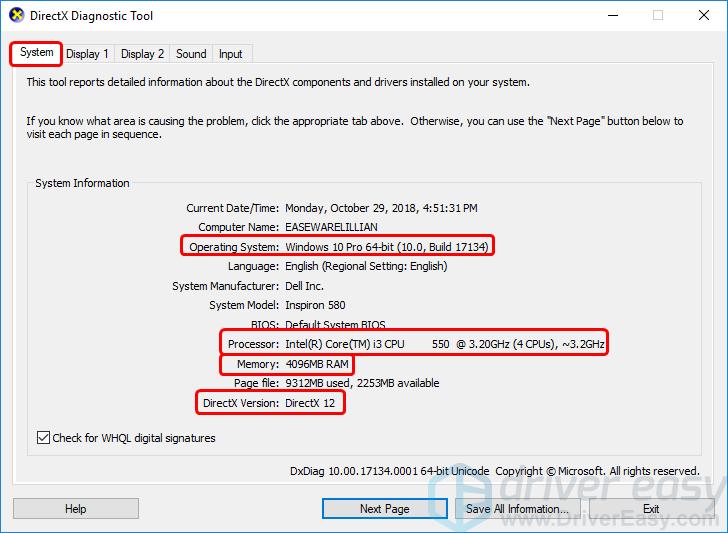Image resolution: width=728 pixels, height=533 pixels.
Task: Switch to the System tab
Action: click(x=36, y=52)
